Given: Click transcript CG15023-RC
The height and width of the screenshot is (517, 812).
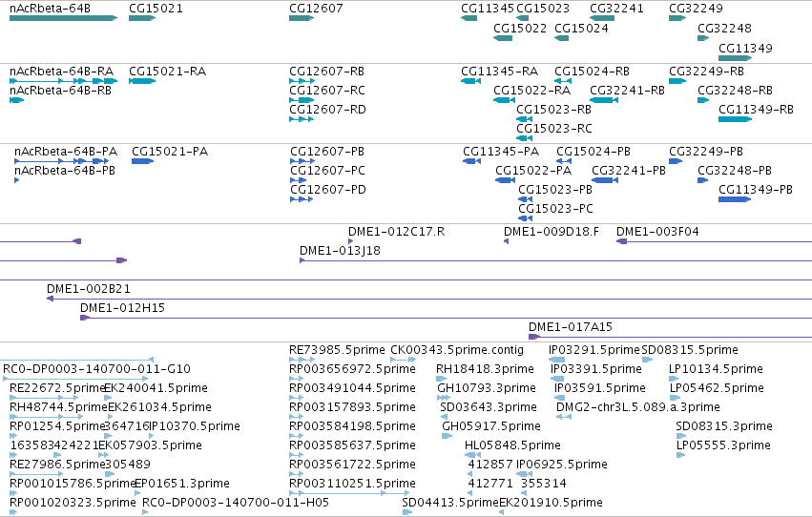Looking at the screenshot, I should click(525, 138).
